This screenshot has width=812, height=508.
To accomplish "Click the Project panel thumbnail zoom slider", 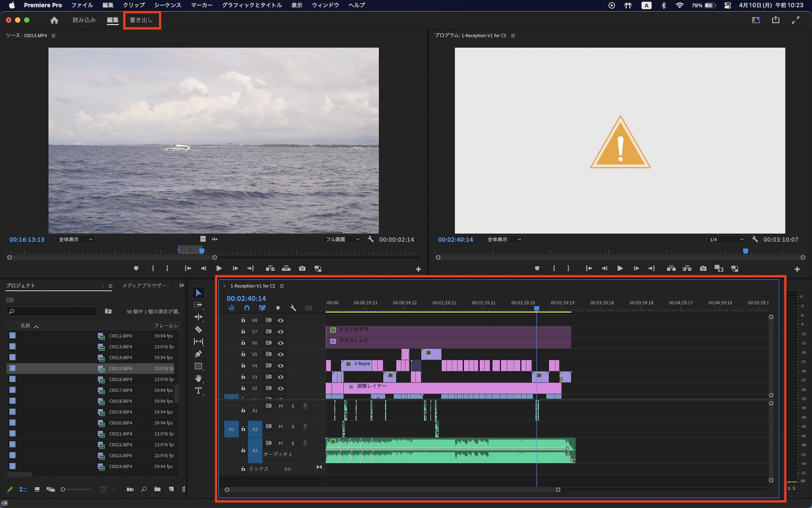I will click(x=63, y=489).
